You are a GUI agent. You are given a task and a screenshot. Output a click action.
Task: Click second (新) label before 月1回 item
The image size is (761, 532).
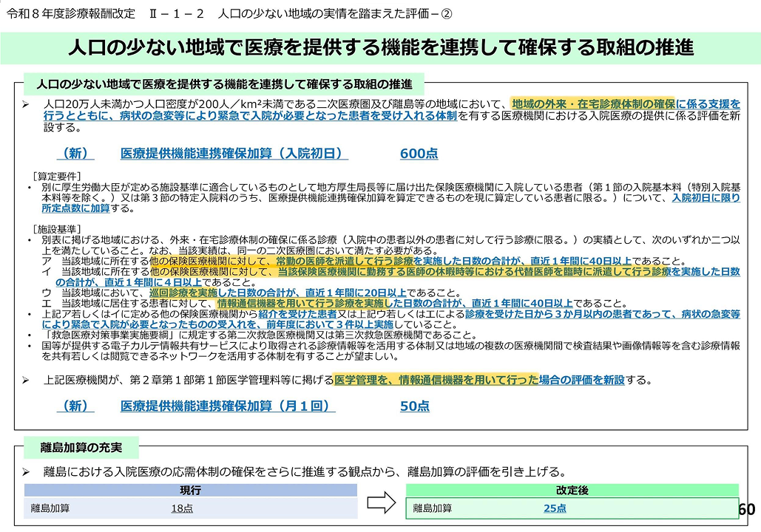[x=75, y=406]
